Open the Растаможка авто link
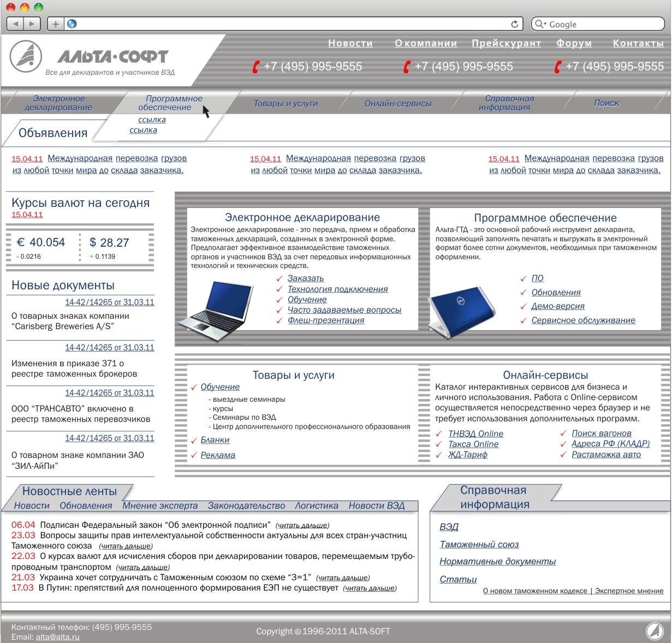The image size is (672, 643). [x=606, y=454]
